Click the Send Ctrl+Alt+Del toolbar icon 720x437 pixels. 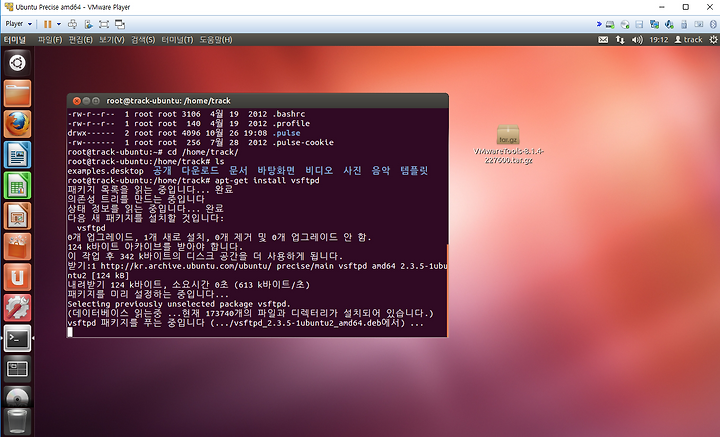point(73,24)
